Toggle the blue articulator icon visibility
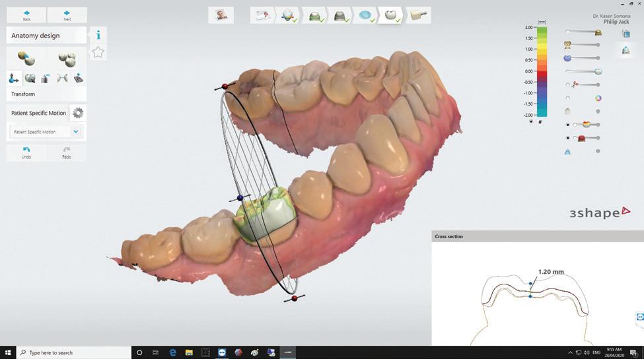644x359 pixels. [x=567, y=151]
